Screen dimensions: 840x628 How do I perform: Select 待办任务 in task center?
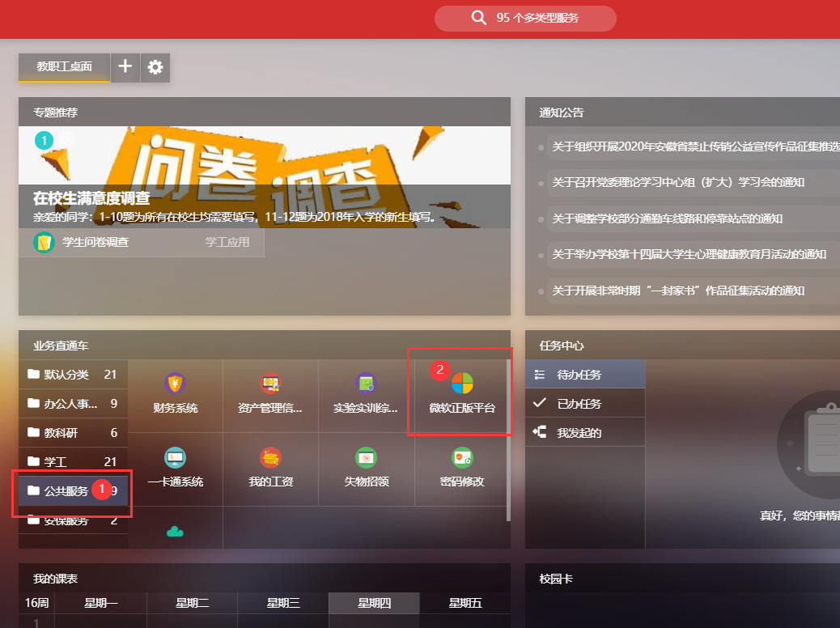point(579,375)
